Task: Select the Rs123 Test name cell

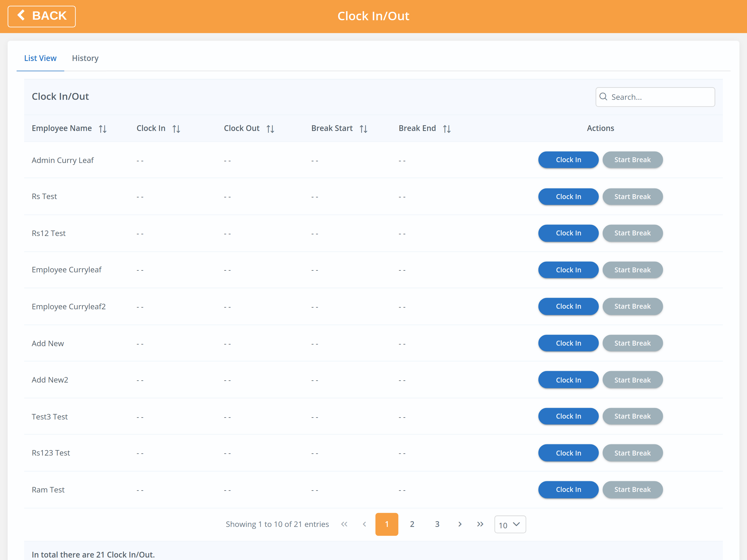Action: [51, 453]
